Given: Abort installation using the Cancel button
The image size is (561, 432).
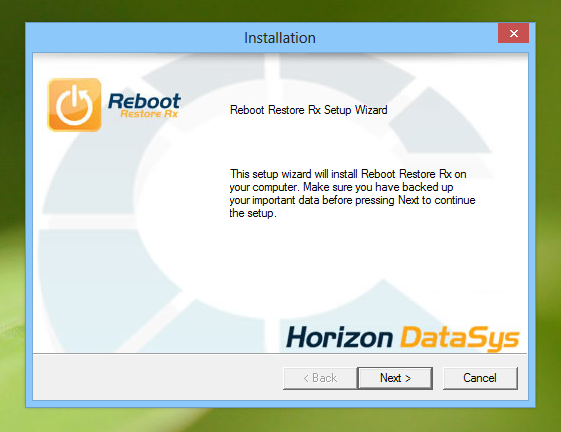Looking at the screenshot, I should 480,378.
